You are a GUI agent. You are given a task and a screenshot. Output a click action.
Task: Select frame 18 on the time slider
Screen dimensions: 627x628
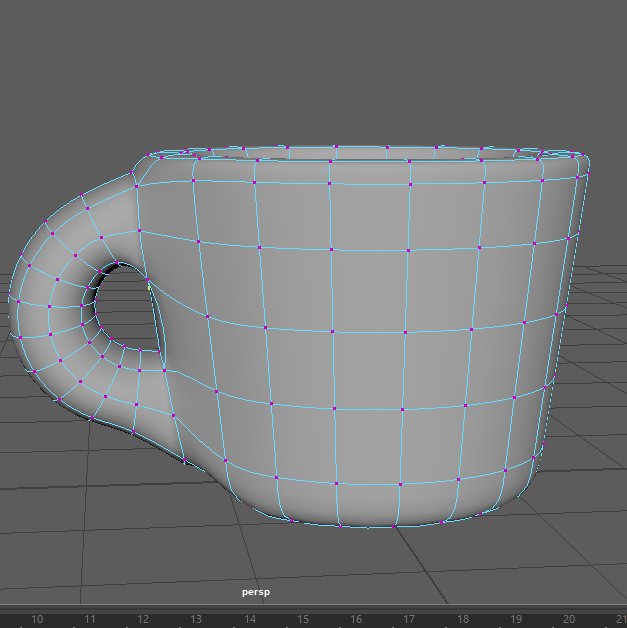click(462, 619)
